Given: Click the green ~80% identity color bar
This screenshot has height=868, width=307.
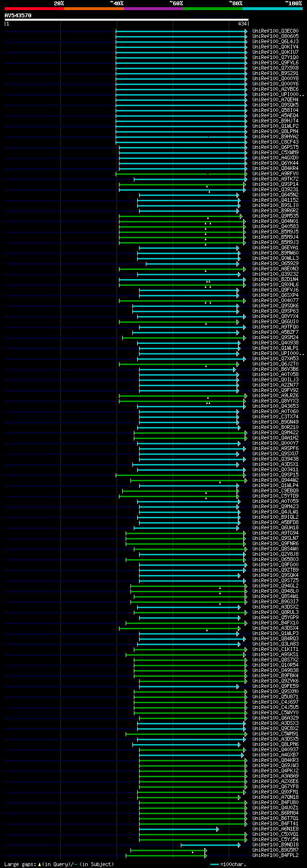Looking at the screenshot, I should [213, 9].
